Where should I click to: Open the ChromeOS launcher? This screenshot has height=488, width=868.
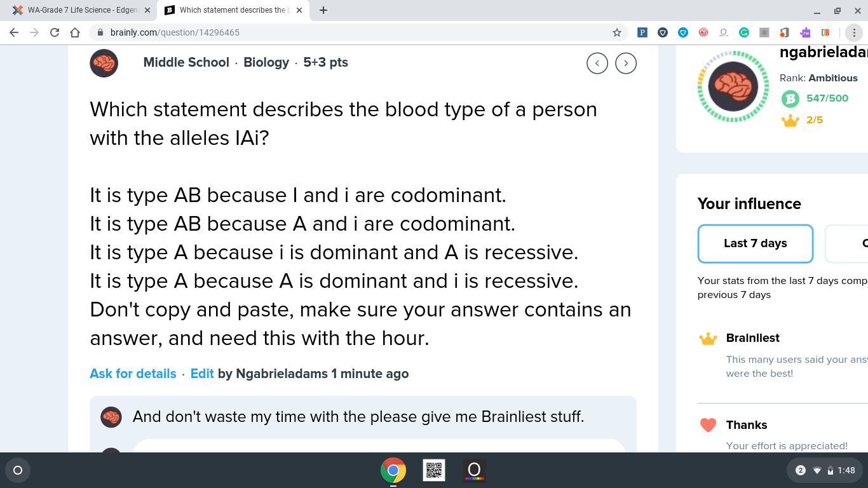pyautogui.click(x=18, y=470)
